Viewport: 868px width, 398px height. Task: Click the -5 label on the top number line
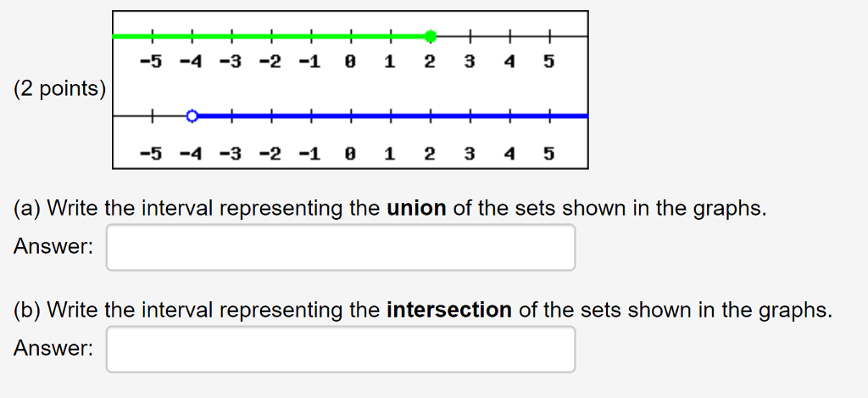(x=150, y=62)
